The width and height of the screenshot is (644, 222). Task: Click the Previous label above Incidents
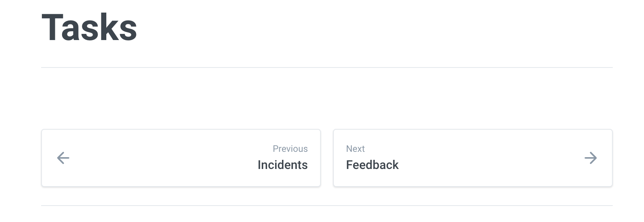tap(291, 149)
